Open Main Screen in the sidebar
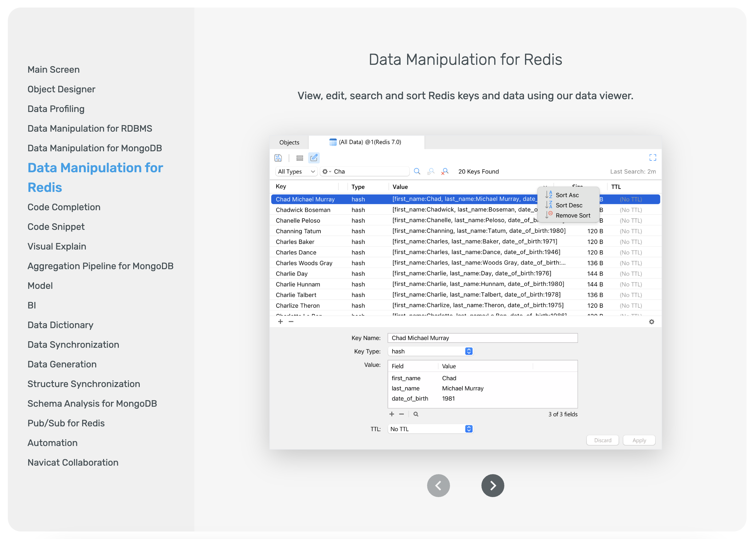Image resolution: width=756 pixels, height=539 pixels. [53, 70]
